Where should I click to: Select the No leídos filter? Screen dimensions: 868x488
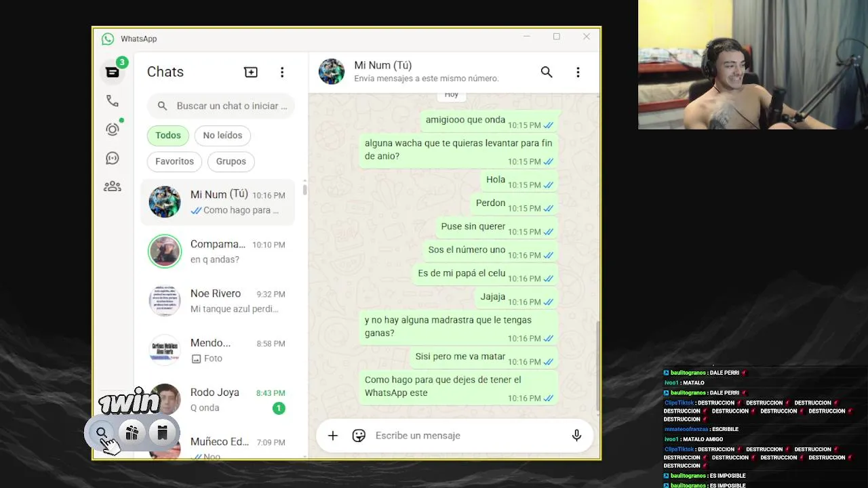222,136
